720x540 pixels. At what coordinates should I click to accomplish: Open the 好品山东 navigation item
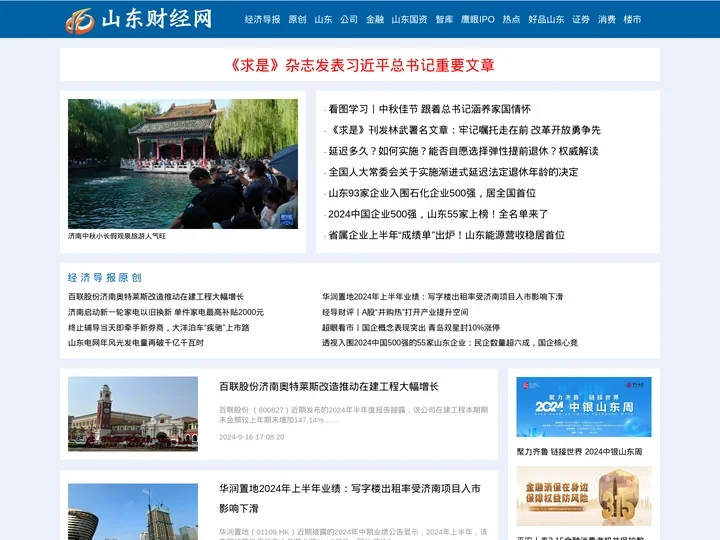(x=546, y=19)
